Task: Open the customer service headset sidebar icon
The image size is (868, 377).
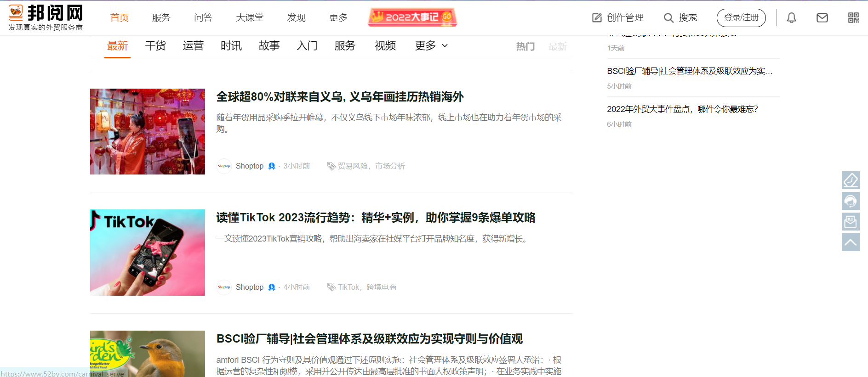Action: tap(851, 201)
